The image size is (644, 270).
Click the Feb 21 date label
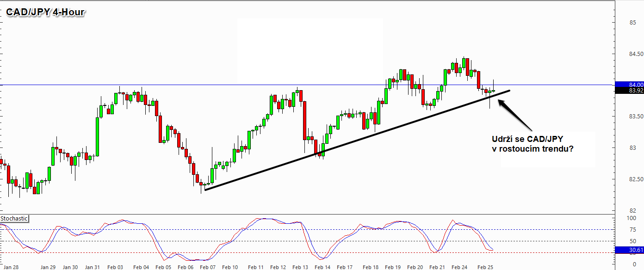pyautogui.click(x=437, y=267)
